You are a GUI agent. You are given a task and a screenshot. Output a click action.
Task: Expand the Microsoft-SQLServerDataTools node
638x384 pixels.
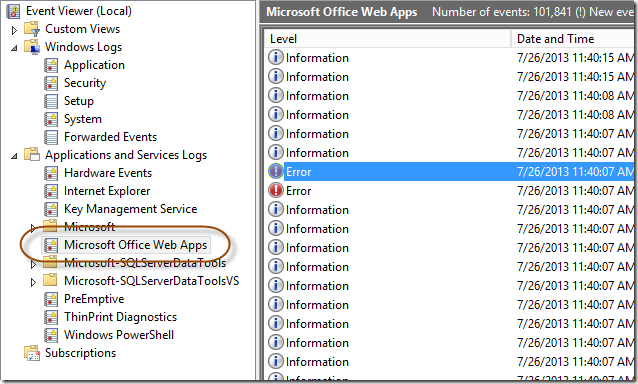pyautogui.click(x=33, y=264)
